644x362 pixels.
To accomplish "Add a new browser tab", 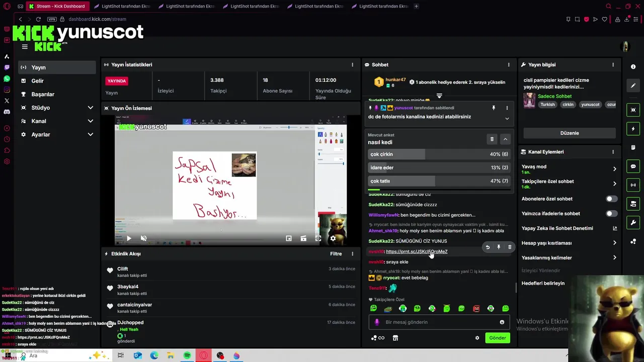I will click(416, 6).
